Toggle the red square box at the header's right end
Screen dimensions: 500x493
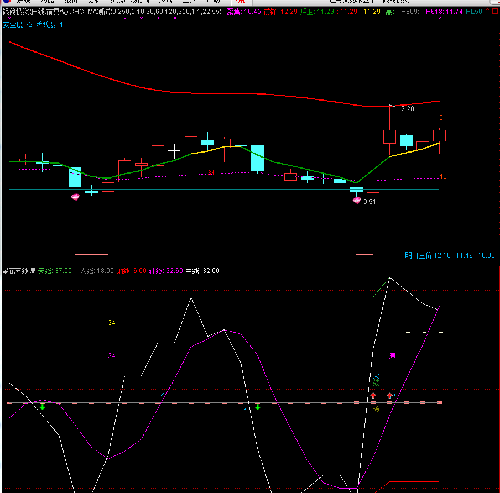tap(495, 12)
